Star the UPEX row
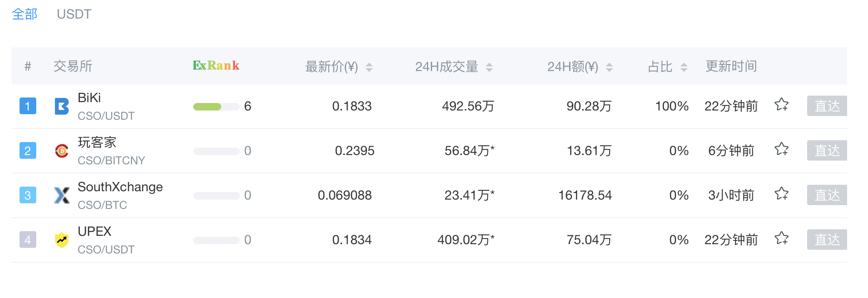Image resolution: width=868 pixels, height=298 pixels. [x=782, y=238]
